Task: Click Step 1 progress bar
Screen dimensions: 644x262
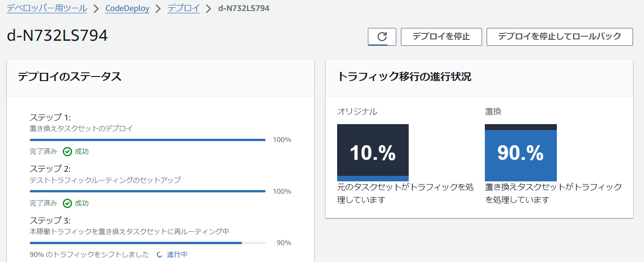Action: tap(148, 140)
